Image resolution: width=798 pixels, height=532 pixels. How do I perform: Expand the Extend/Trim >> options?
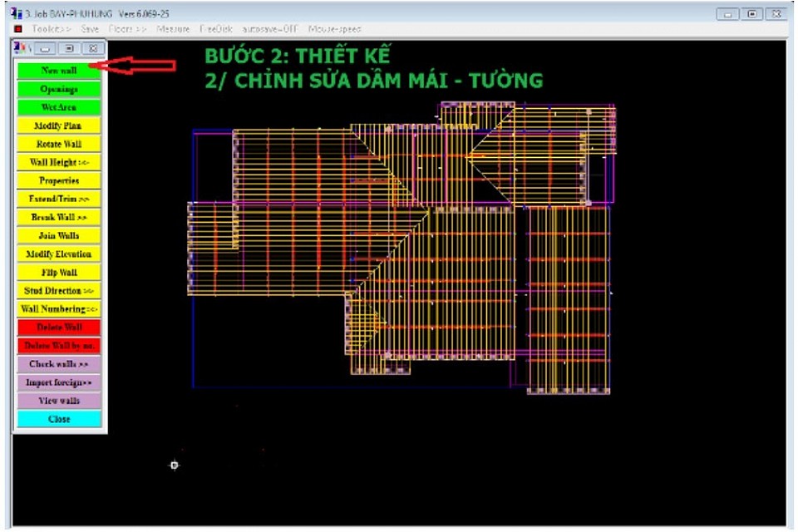[x=58, y=199]
